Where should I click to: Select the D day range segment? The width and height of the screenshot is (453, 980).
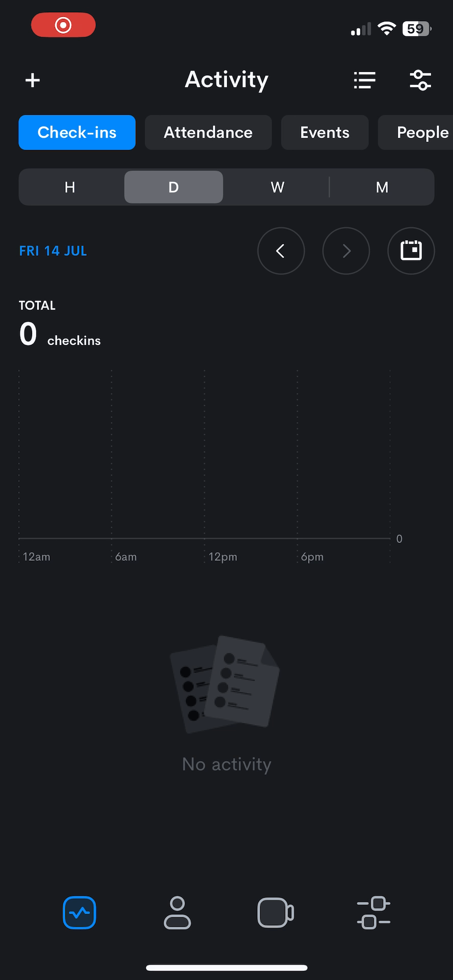coord(173,187)
